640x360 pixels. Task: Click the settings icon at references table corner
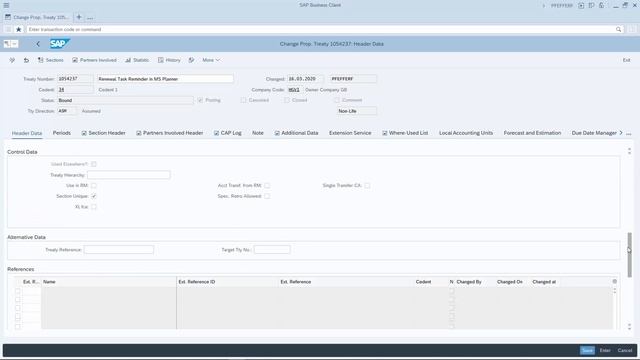pos(615,281)
